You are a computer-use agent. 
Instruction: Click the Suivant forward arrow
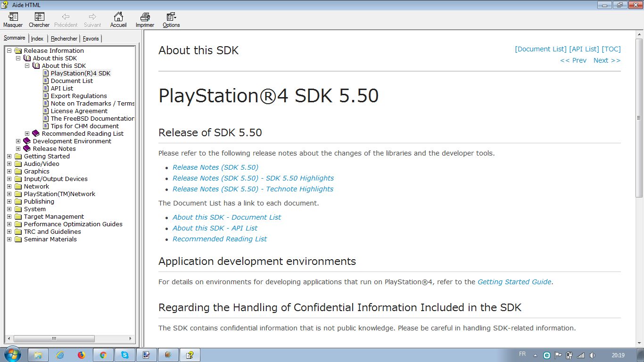point(92,17)
